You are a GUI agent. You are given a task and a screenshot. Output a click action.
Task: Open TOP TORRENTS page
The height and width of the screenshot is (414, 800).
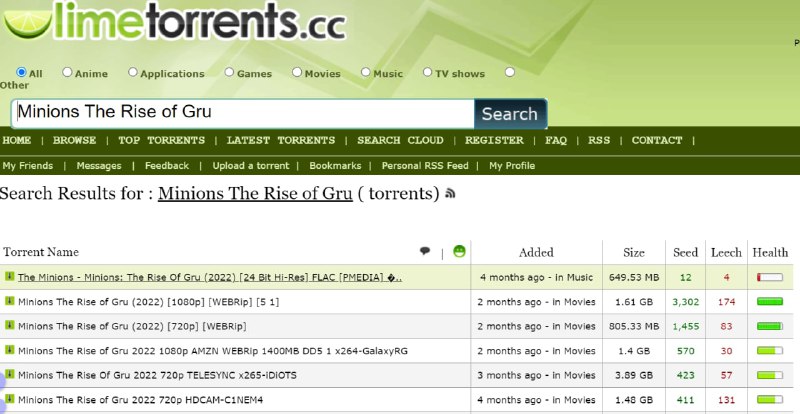[x=162, y=140]
